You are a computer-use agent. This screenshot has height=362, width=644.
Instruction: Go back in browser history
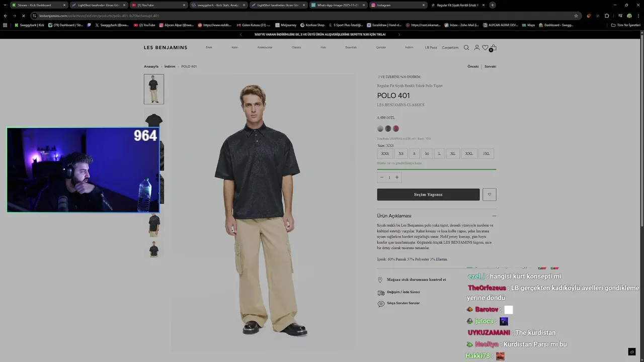[6, 16]
